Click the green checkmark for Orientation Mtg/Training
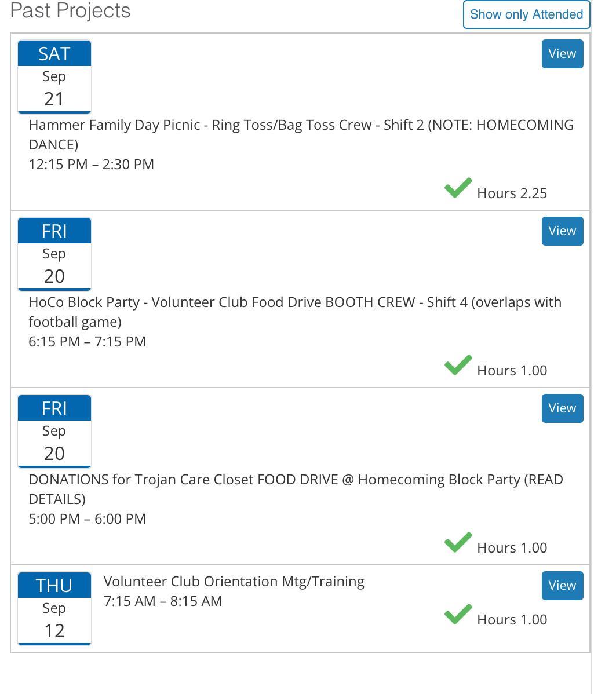This screenshot has width=616, height=694. point(458,615)
